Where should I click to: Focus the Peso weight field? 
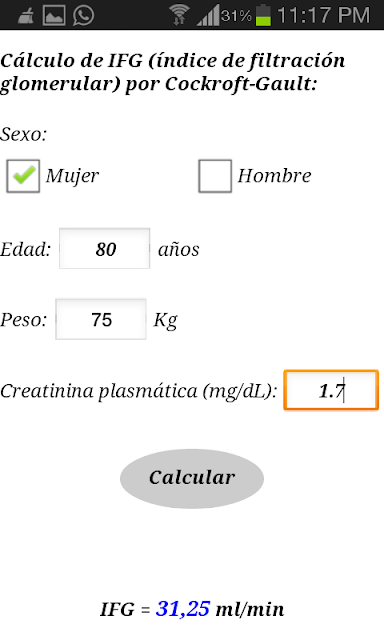[101, 319]
